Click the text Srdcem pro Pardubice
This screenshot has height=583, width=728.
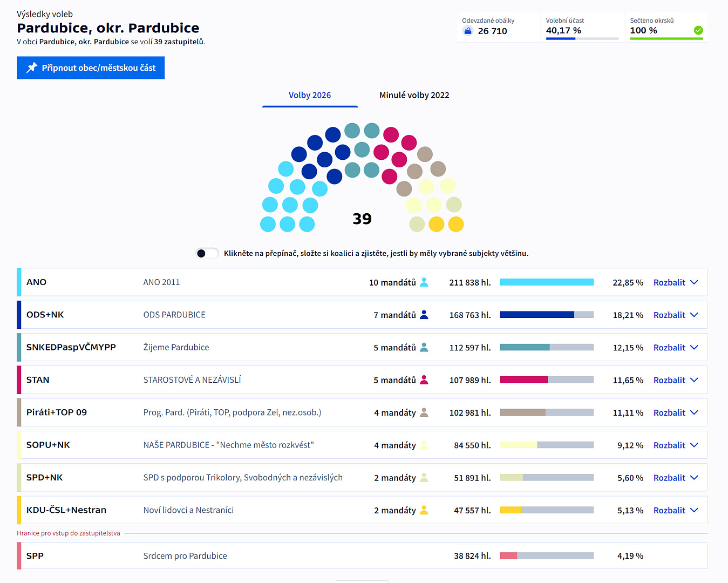pyautogui.click(x=185, y=555)
